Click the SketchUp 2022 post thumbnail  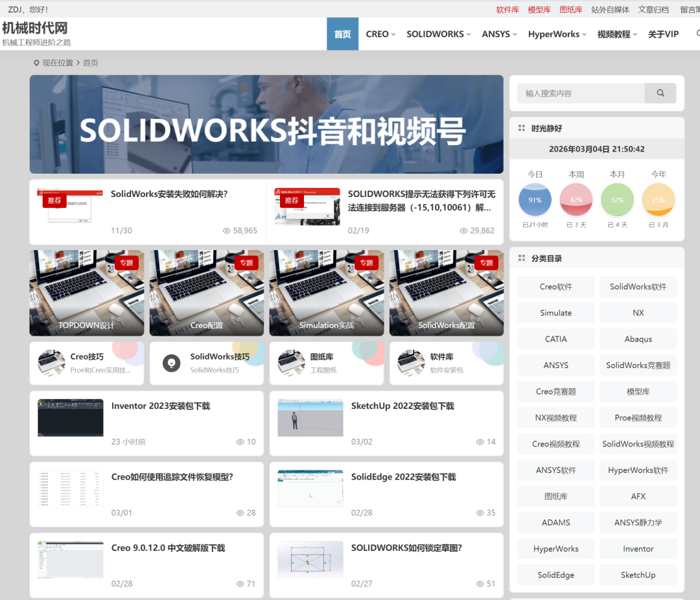(x=310, y=418)
